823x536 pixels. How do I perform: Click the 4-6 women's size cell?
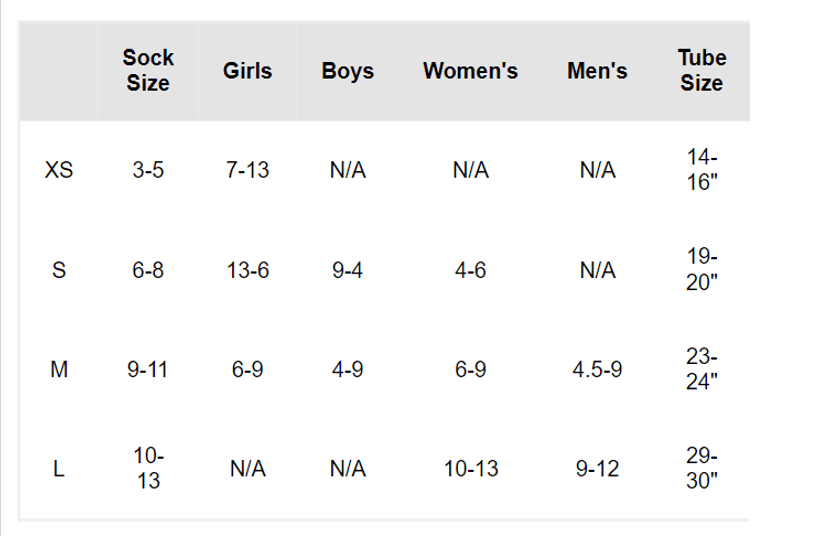point(470,271)
